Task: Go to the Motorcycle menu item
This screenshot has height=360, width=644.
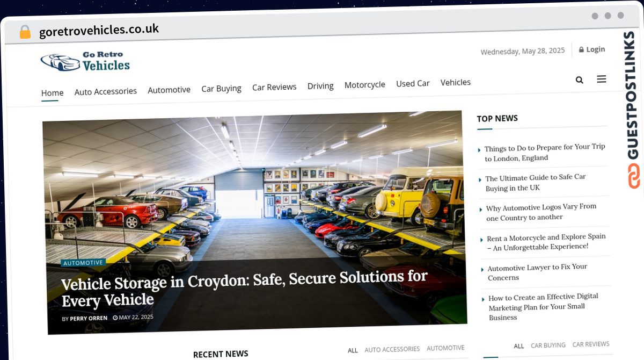Action: click(x=365, y=84)
